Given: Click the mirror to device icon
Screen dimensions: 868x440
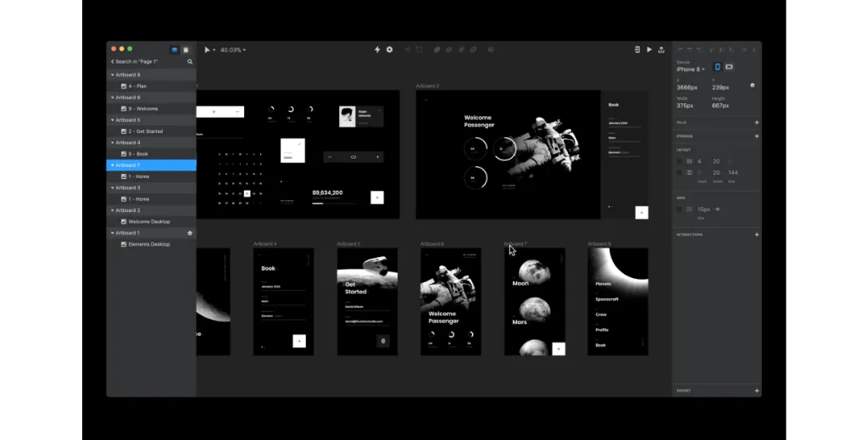Looking at the screenshot, I should tap(637, 50).
